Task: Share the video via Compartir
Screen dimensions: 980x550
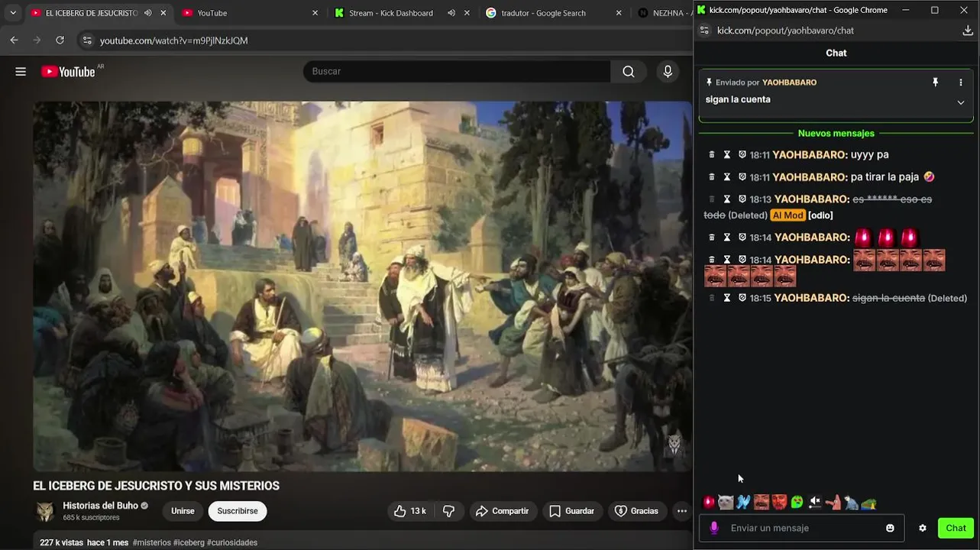Action: pyautogui.click(x=502, y=511)
